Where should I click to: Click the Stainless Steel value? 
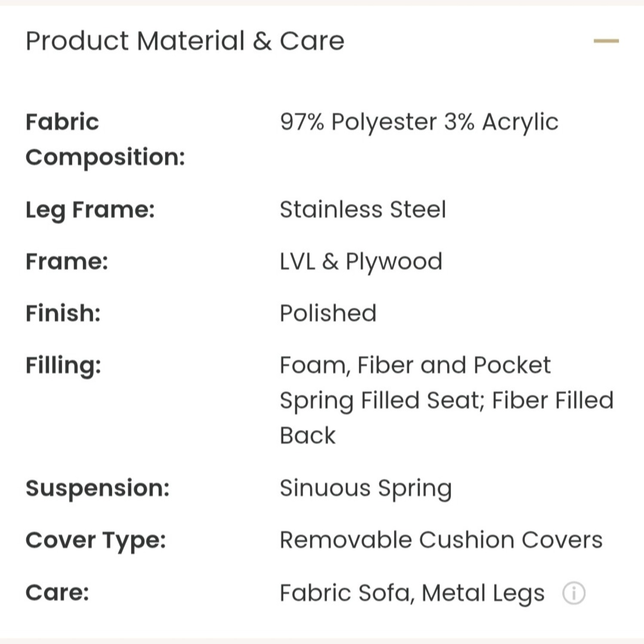pos(363,210)
